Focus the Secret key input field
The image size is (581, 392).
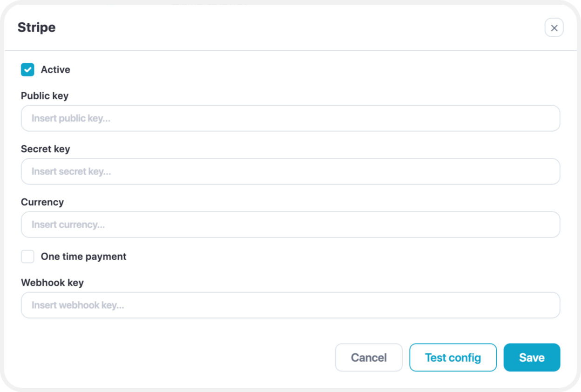[290, 171]
